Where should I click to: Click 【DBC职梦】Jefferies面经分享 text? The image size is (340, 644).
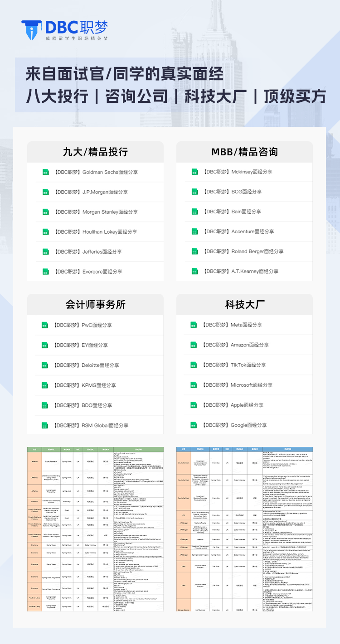click(87, 252)
